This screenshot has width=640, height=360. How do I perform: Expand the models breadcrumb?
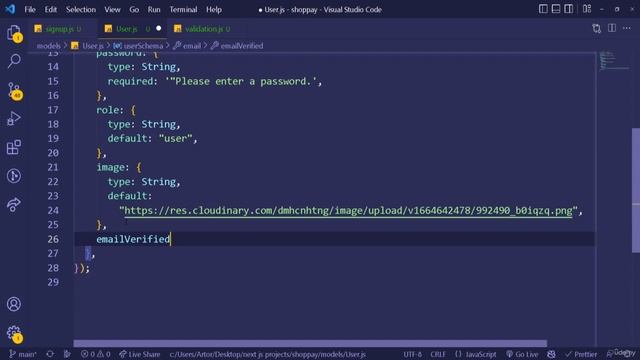point(49,46)
